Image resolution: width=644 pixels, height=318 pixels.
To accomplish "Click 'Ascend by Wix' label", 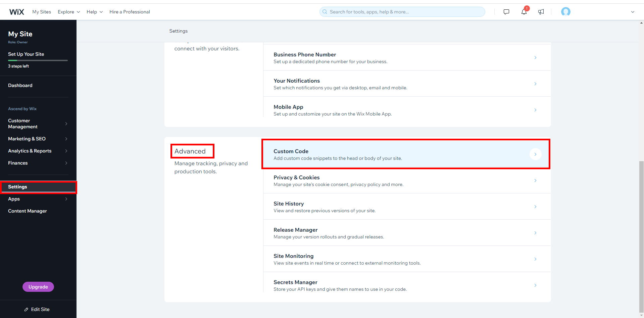I will pyautogui.click(x=22, y=109).
